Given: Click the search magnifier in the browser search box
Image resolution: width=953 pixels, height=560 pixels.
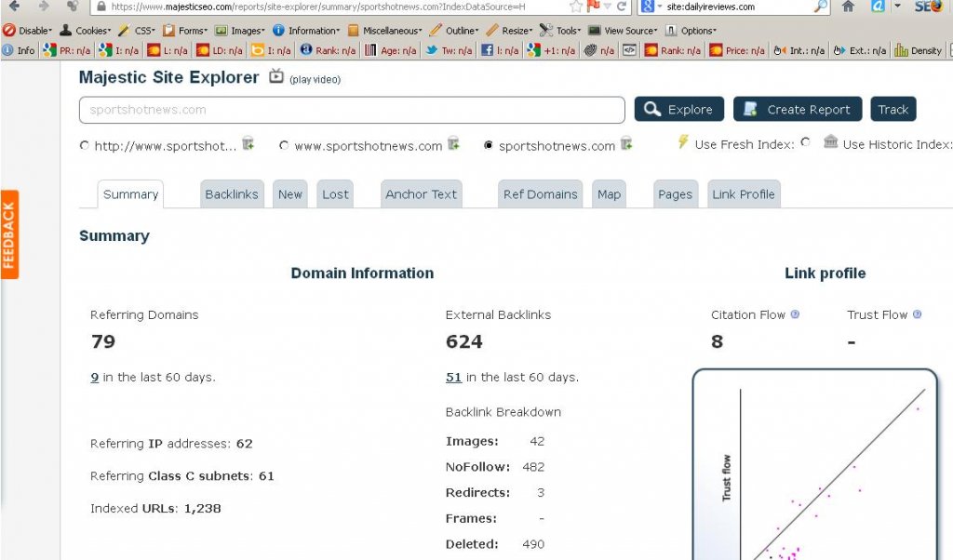Looking at the screenshot, I should point(821,7).
